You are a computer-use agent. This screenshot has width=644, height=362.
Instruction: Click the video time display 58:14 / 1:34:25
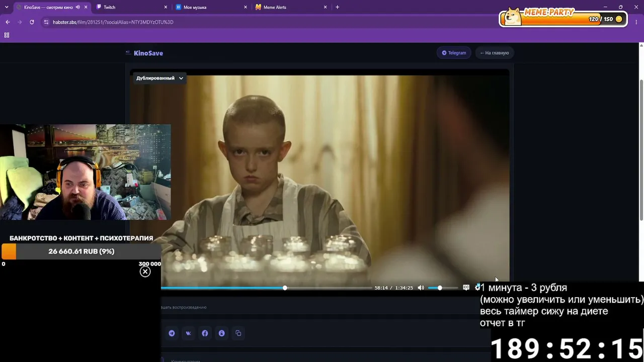[393, 288]
